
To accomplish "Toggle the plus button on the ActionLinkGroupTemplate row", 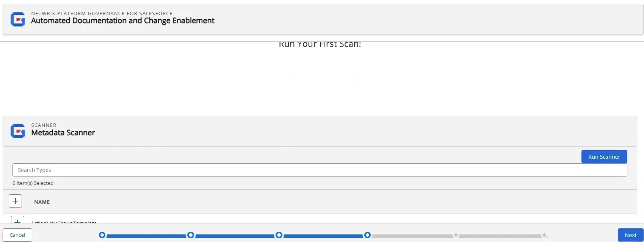I will click(x=17, y=220).
